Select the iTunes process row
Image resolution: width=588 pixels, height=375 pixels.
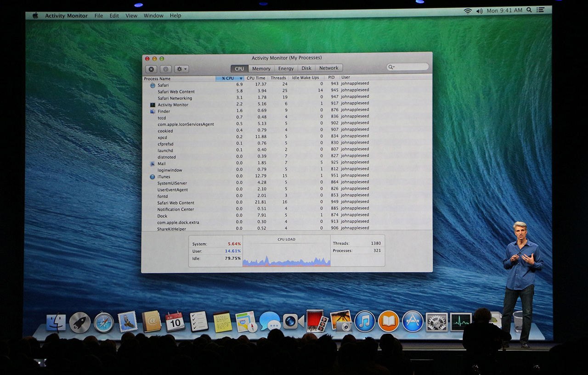coord(164,177)
